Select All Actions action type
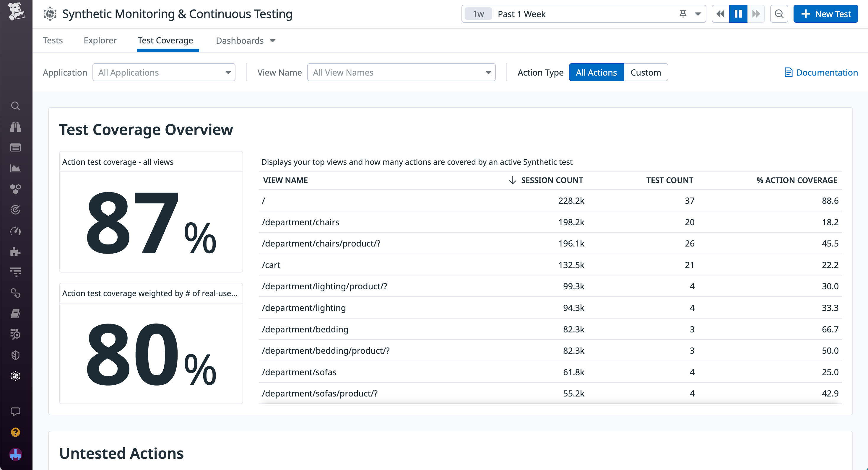This screenshot has height=470, width=868. (x=596, y=72)
